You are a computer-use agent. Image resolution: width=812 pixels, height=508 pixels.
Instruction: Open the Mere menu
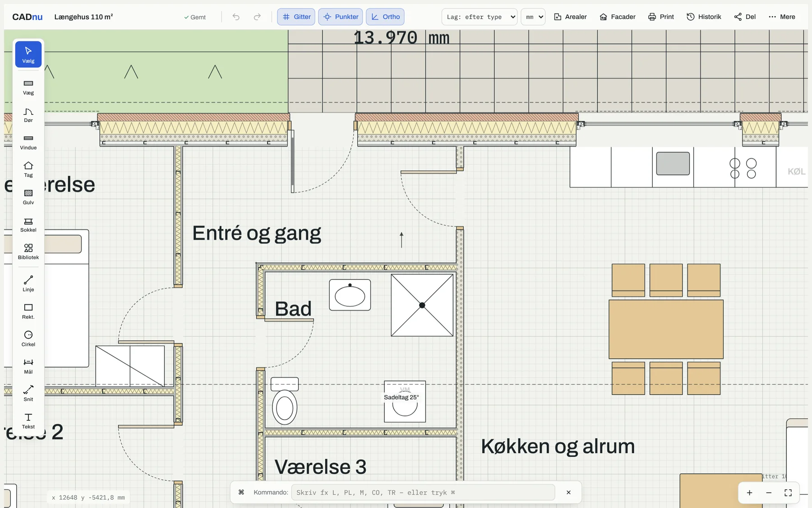[x=782, y=17]
